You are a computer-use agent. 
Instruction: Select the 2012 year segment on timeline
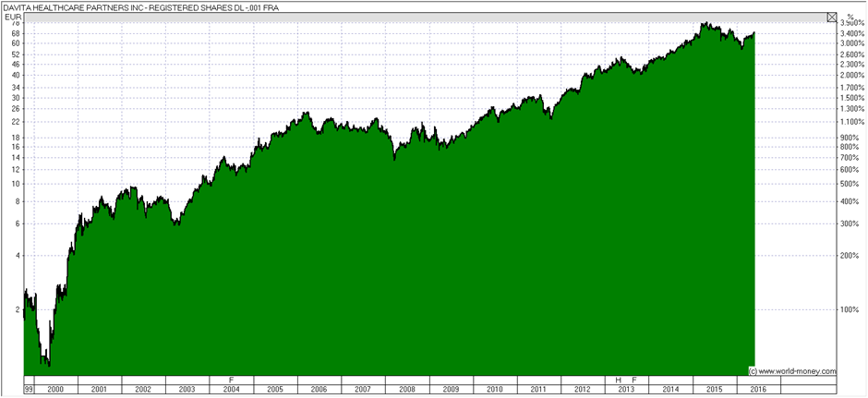[583, 390]
